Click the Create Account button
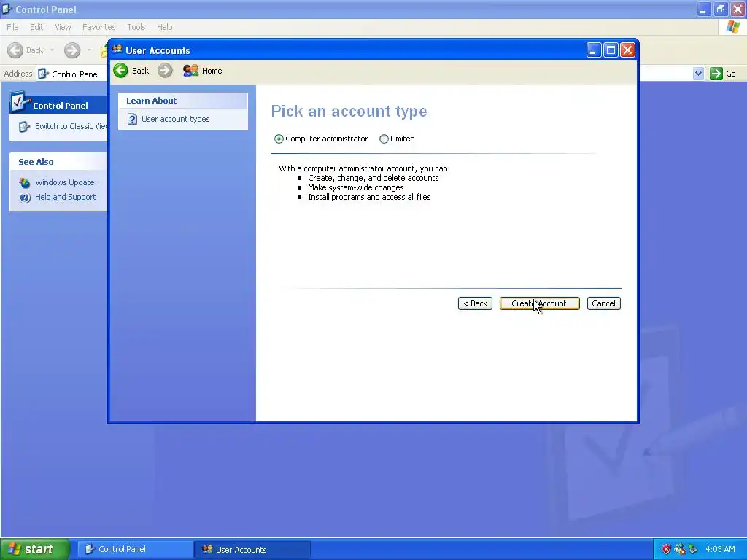Screen dimensions: 747x560 [x=539, y=303]
